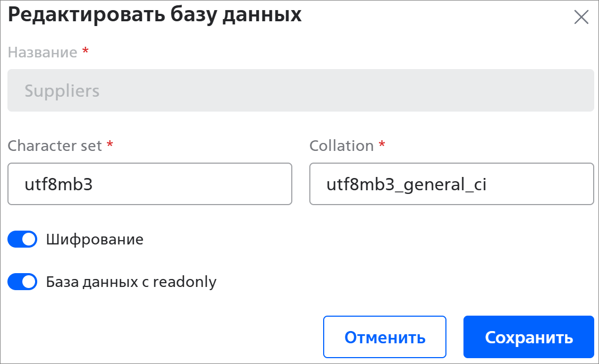Click the Collation field label
599x364 pixels.
click(342, 146)
